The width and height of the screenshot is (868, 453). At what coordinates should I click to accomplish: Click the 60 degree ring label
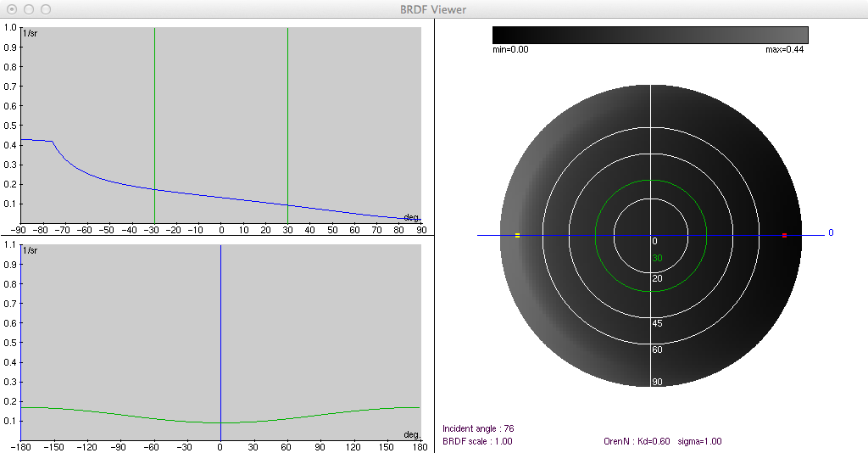(657, 350)
